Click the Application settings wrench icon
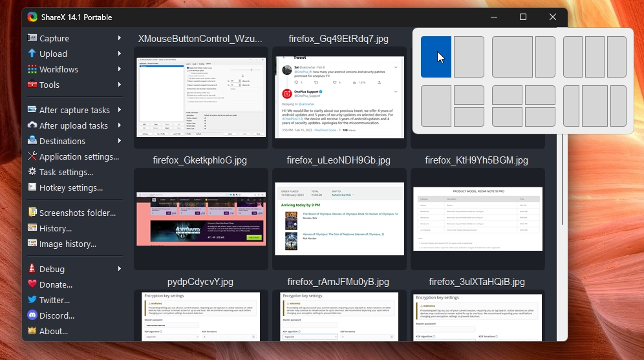This screenshot has height=360, width=644. pos(32,156)
